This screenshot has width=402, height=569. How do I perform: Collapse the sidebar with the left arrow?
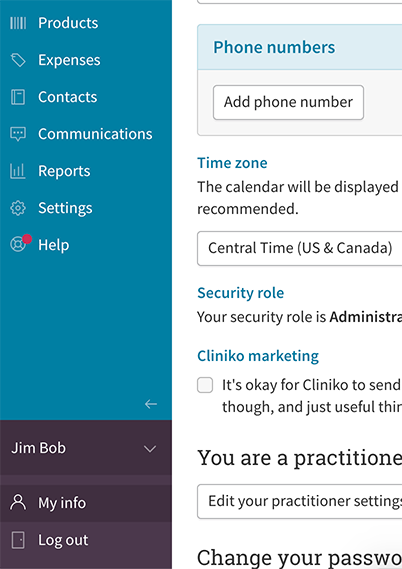tap(151, 404)
